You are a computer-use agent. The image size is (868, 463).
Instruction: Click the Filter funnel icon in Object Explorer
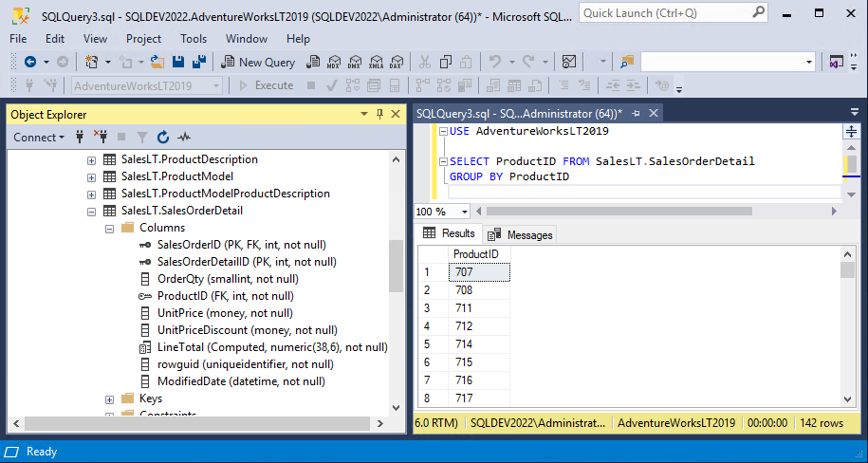tap(142, 137)
